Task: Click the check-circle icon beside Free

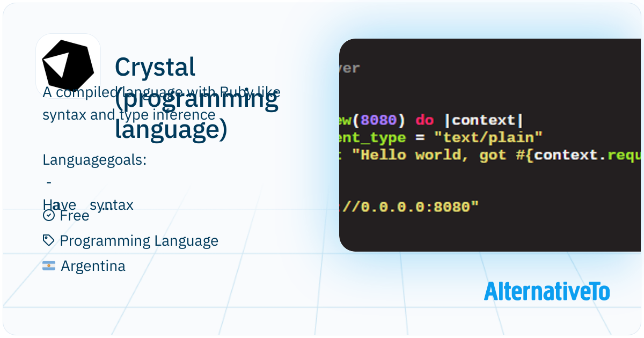Action: 49,215
